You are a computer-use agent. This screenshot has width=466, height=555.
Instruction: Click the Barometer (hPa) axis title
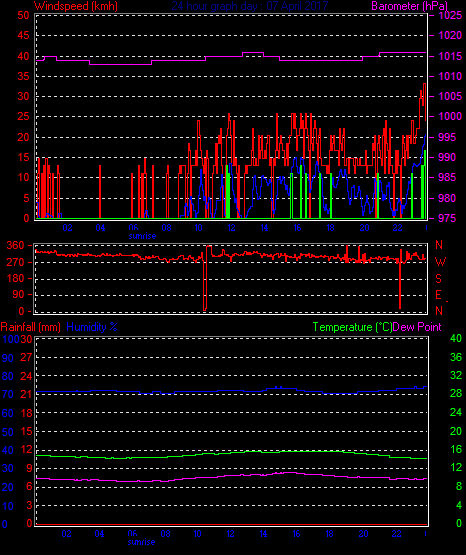tap(409, 6)
